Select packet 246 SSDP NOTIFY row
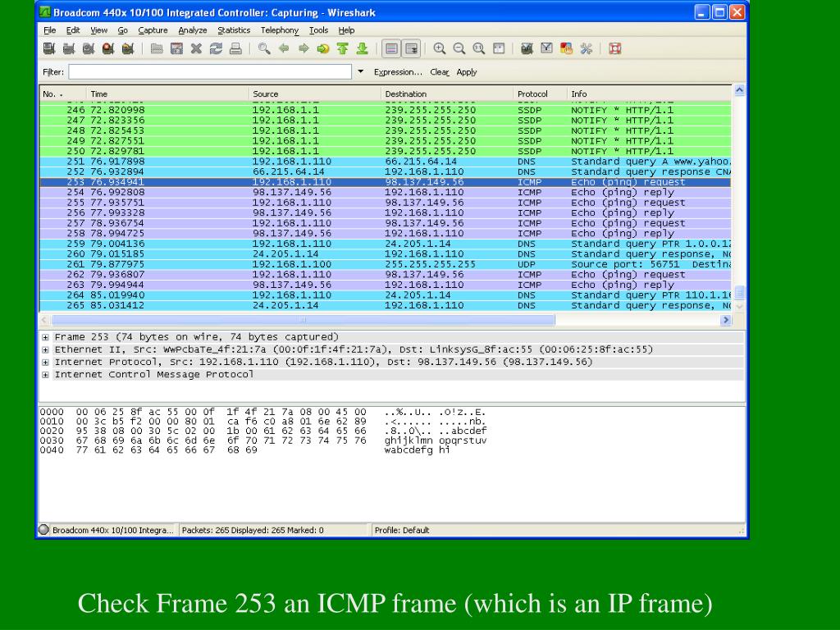 (386, 110)
